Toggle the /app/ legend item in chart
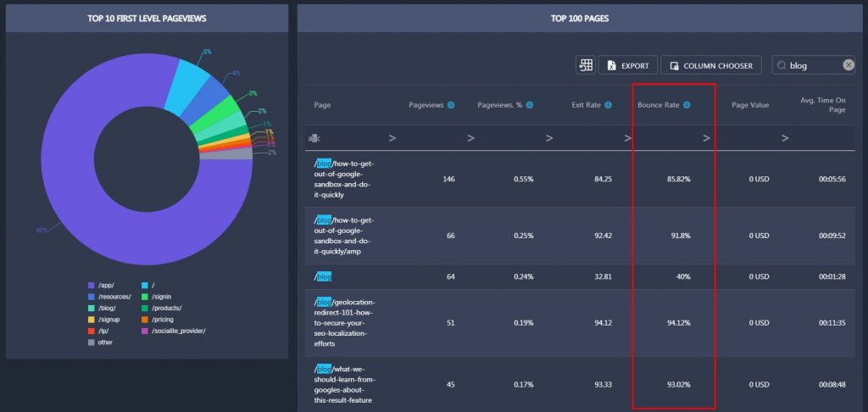This screenshot has height=412, width=868. tap(102, 286)
